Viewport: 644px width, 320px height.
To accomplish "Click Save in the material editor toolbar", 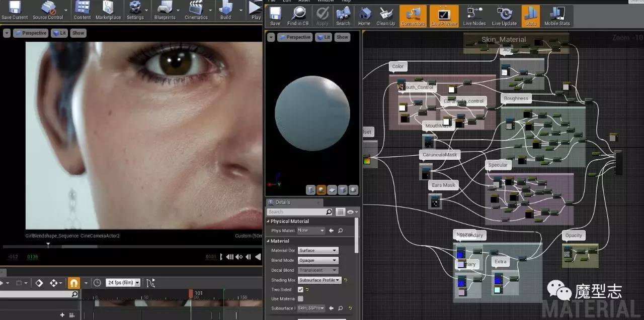I will click(275, 16).
